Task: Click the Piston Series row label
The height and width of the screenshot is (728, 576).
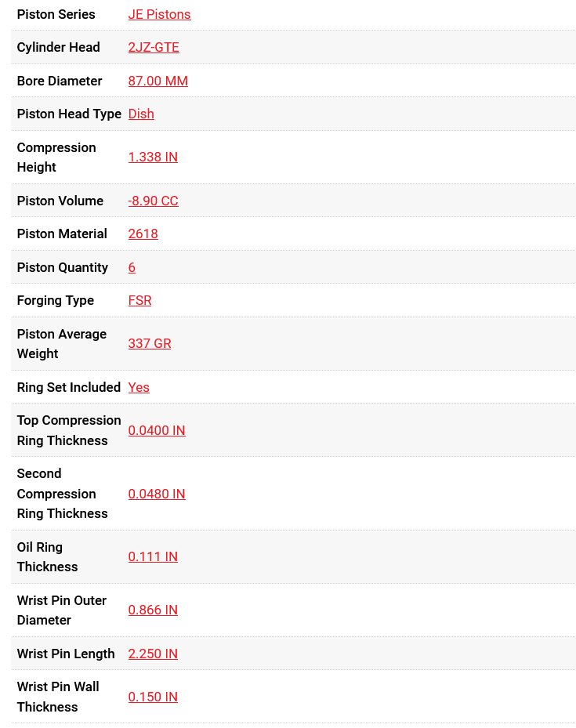Action: [56, 14]
